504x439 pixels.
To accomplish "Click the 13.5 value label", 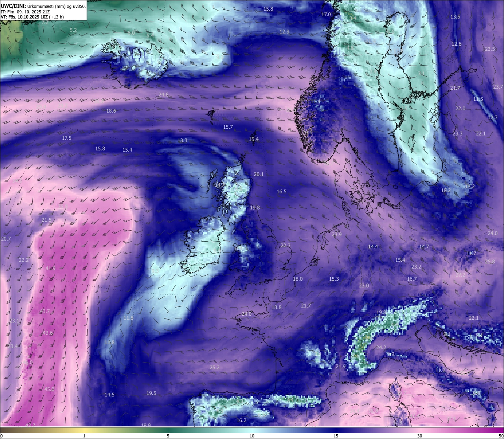I will pos(455,17).
